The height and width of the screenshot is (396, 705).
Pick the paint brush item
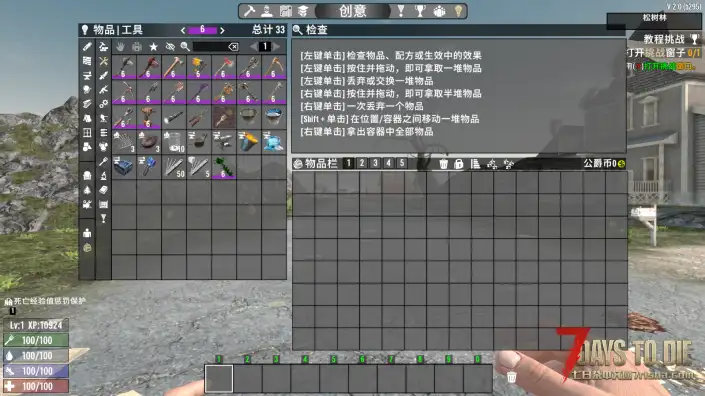pos(224,117)
